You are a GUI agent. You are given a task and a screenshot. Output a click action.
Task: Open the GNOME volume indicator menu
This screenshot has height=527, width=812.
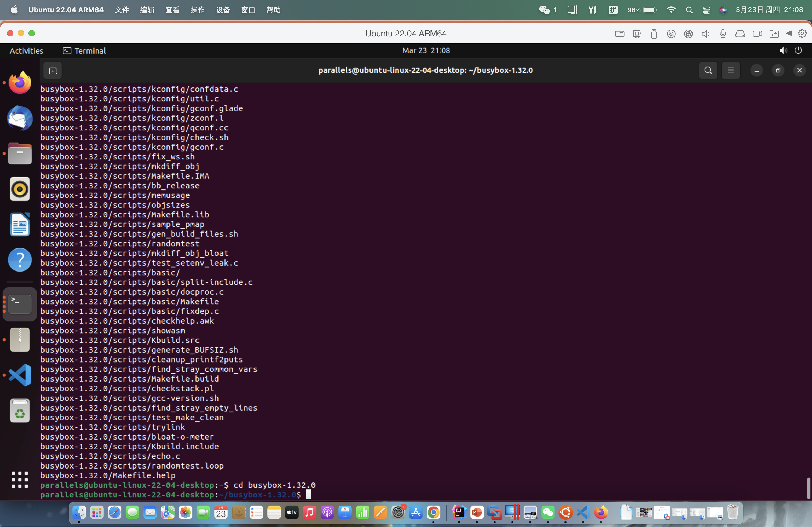coord(783,50)
